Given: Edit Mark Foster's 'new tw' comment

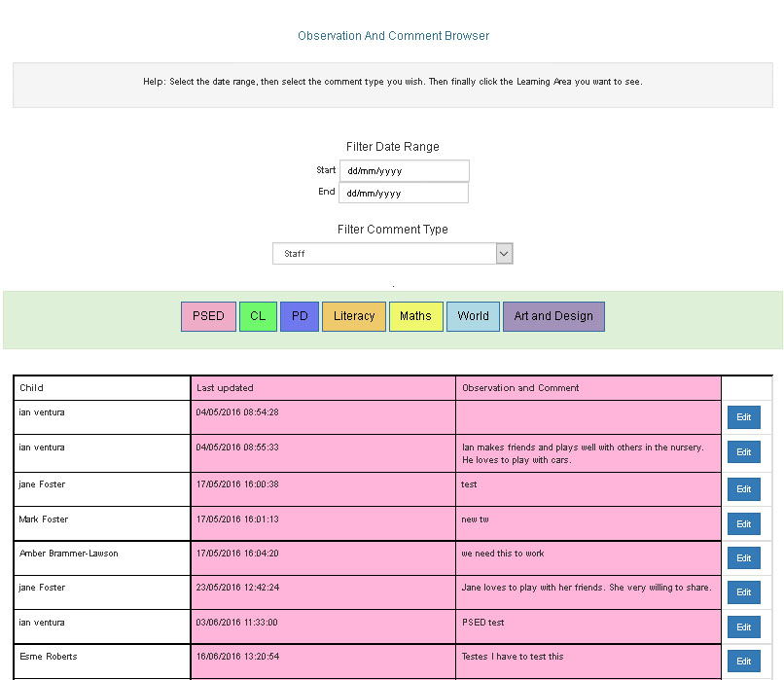Looking at the screenshot, I should 744,524.
